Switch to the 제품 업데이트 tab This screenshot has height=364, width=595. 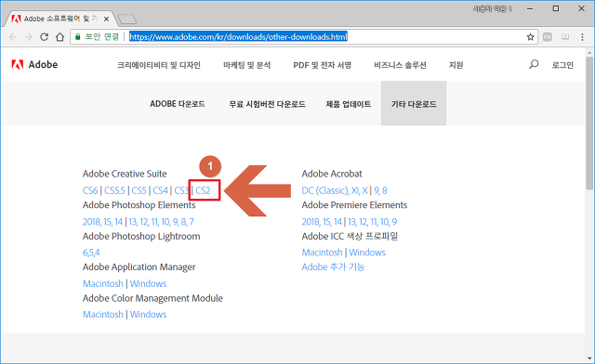(x=349, y=103)
